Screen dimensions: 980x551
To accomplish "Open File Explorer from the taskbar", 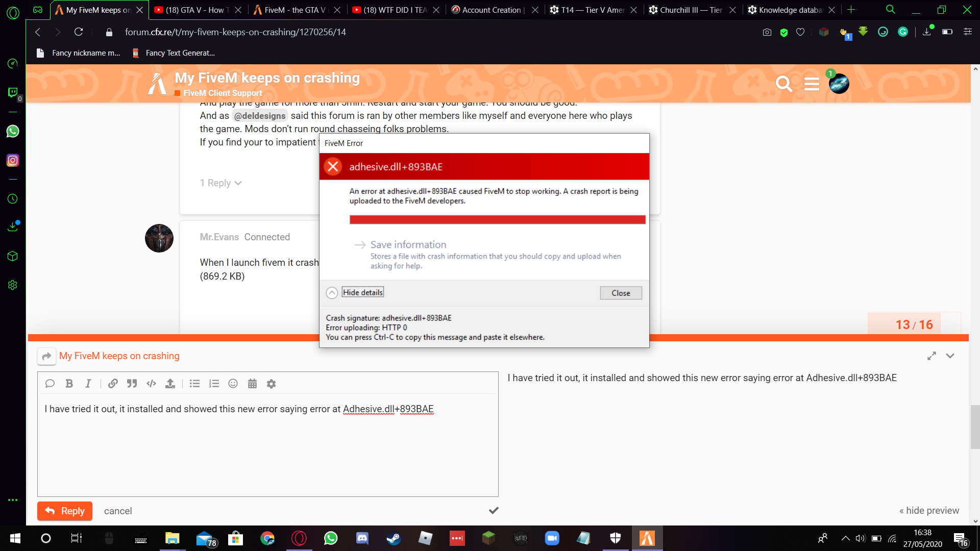I will pyautogui.click(x=172, y=538).
